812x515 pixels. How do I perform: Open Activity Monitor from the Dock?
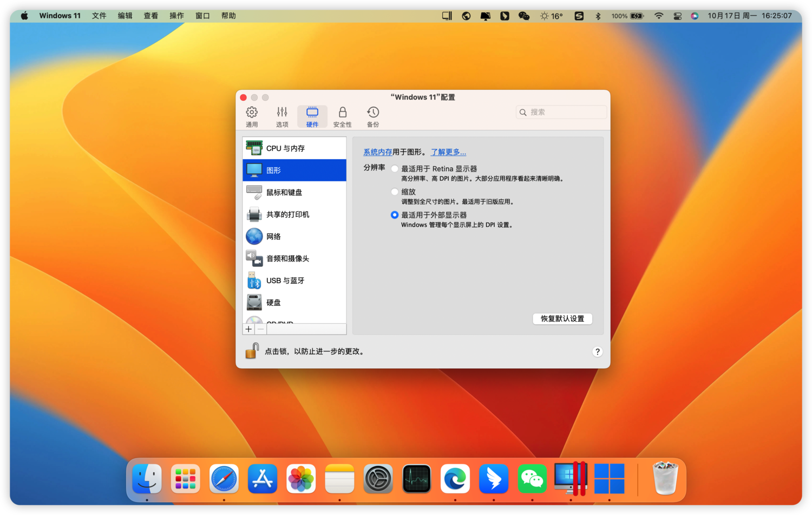(416, 479)
